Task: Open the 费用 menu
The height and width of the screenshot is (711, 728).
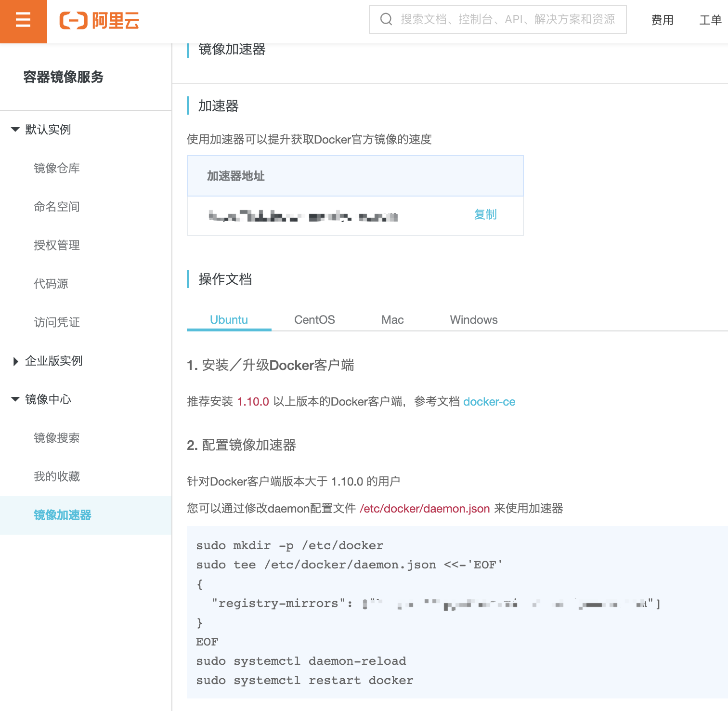Action: click(662, 20)
